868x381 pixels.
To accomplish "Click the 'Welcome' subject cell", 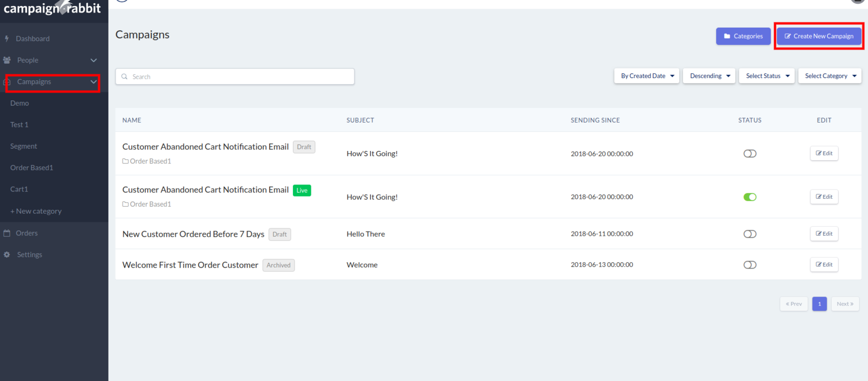I will click(362, 265).
